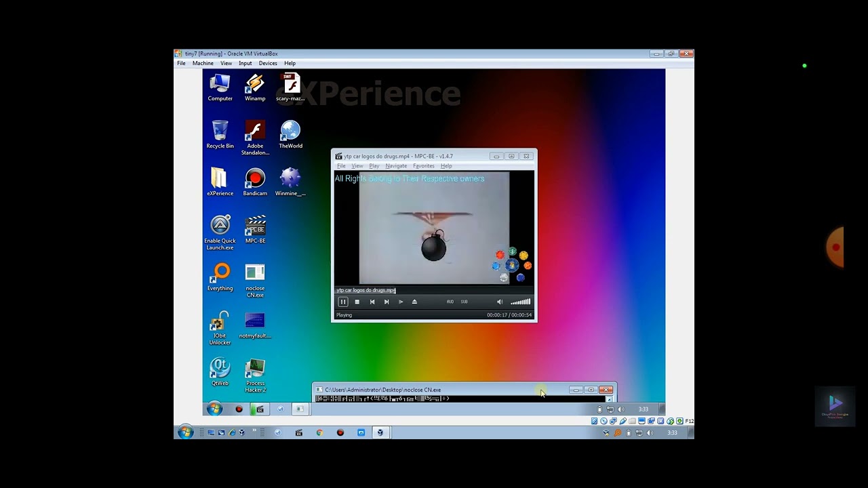This screenshot has height=488, width=868.
Task: Click the frame-step button in MPC-BE
Action: (x=401, y=302)
